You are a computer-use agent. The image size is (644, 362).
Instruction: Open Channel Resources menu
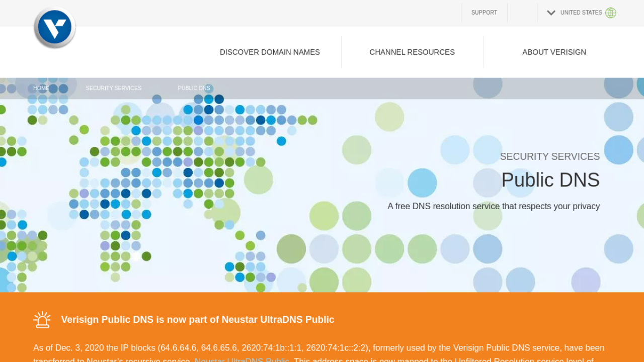pos(412,52)
